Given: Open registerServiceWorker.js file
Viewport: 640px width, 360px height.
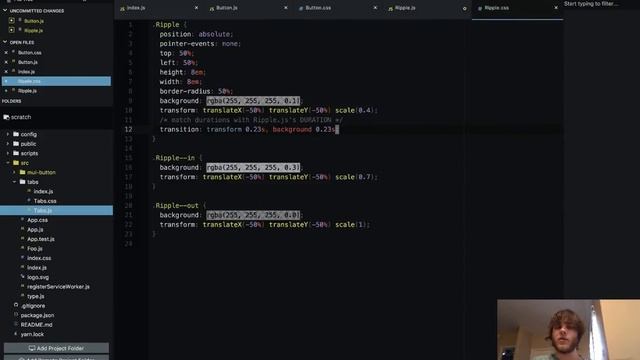Looking at the screenshot, I should coord(58,287).
